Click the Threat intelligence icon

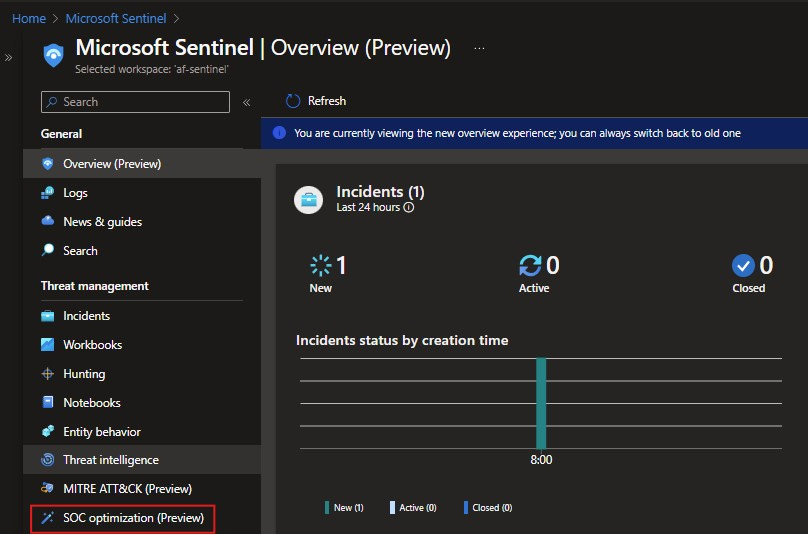click(x=47, y=460)
